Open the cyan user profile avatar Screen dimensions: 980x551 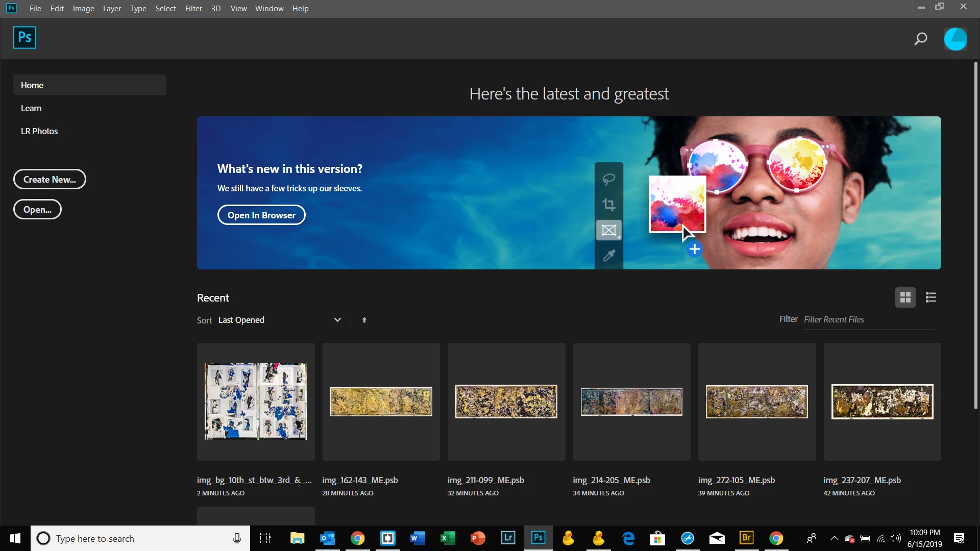[955, 39]
